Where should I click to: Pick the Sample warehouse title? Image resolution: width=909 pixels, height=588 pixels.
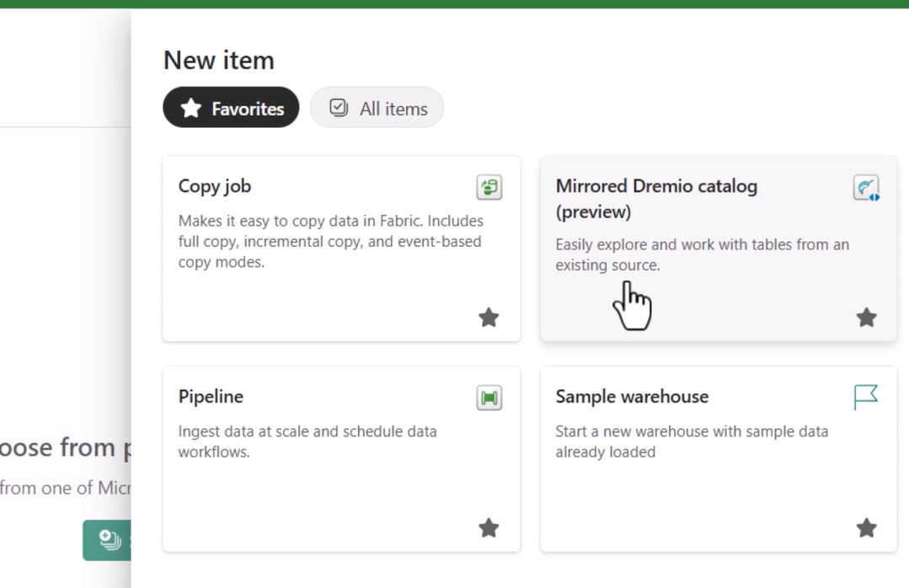pyautogui.click(x=632, y=397)
